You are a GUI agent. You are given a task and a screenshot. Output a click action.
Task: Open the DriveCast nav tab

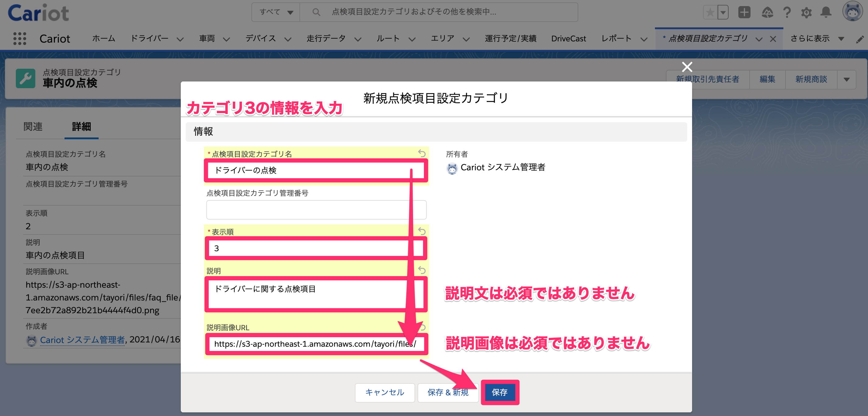[569, 39]
